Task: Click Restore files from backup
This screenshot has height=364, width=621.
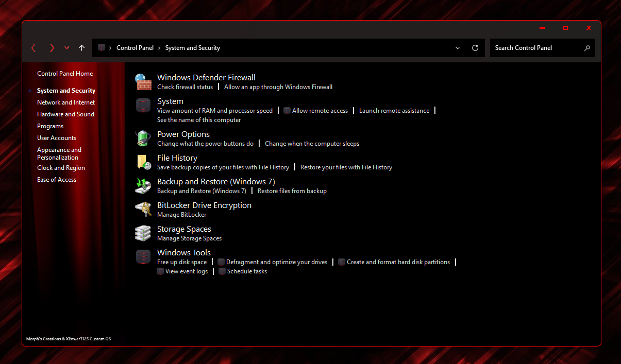Action: click(x=292, y=191)
